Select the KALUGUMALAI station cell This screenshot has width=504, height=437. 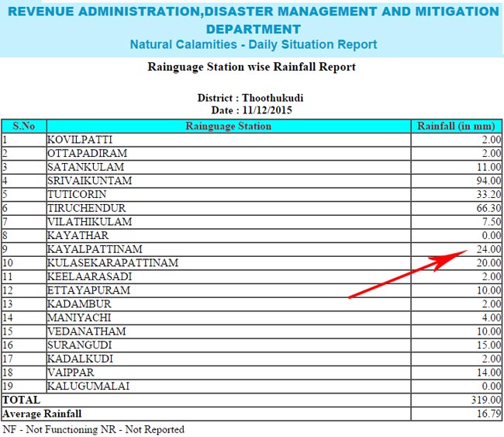pos(229,386)
